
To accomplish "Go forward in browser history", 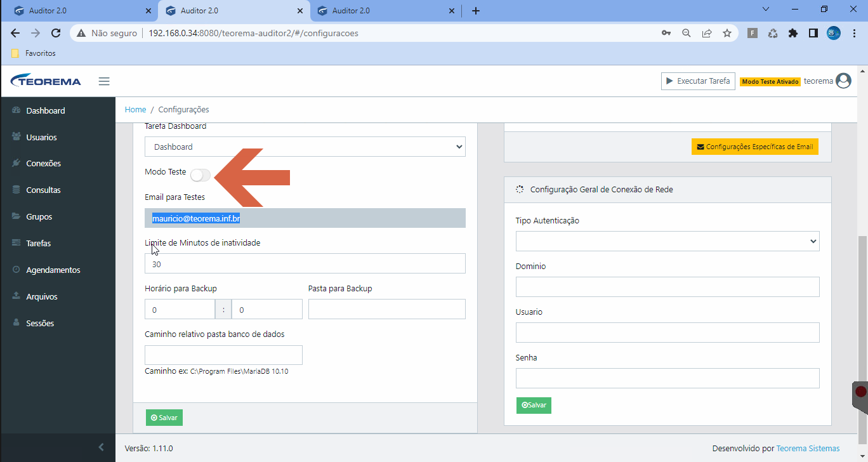I will pos(36,33).
